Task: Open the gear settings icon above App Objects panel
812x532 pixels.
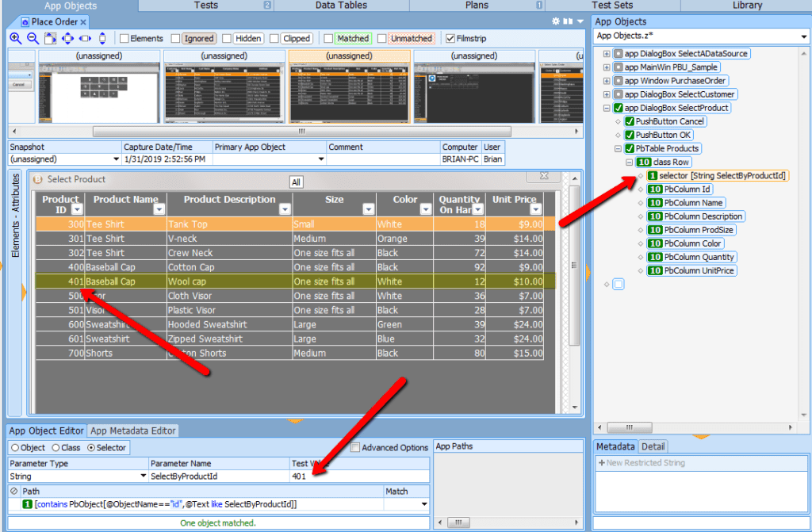Action: pos(557,21)
